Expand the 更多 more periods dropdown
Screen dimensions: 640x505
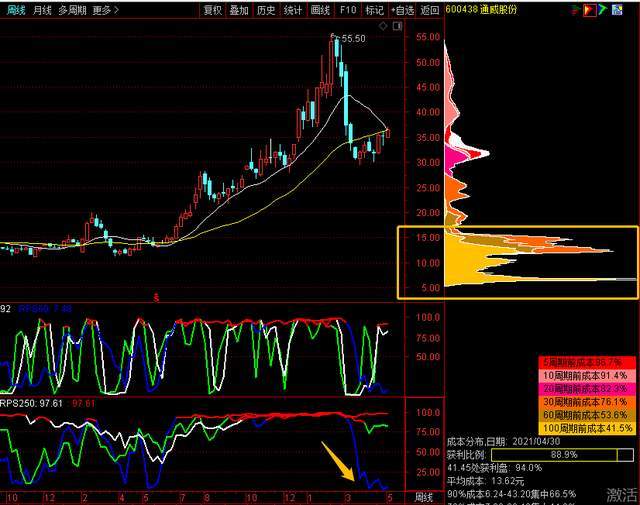click(105, 10)
